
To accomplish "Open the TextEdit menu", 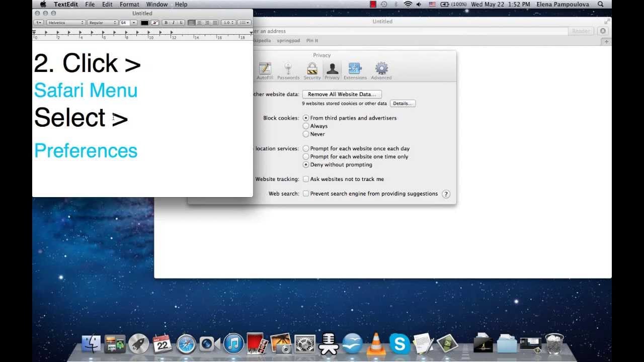I will pos(66,4).
